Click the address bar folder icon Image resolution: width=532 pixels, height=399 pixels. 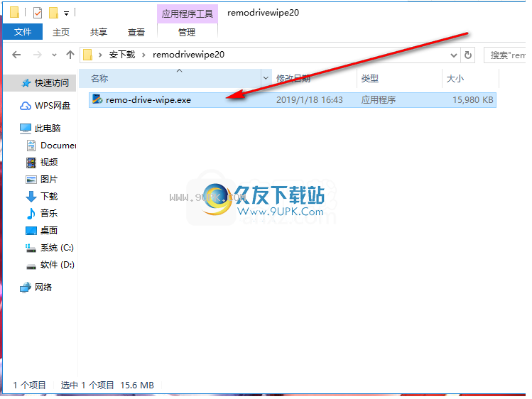(88, 55)
